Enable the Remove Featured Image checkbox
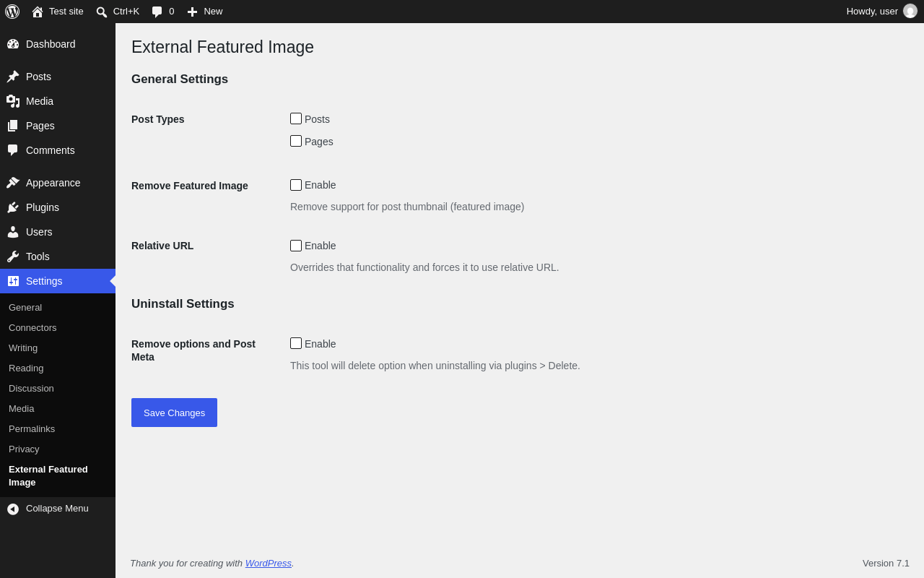The width and height of the screenshot is (924, 578). [x=296, y=185]
